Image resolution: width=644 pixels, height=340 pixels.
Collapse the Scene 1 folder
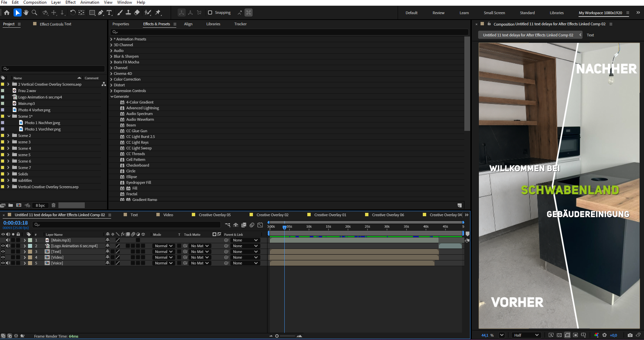pyautogui.click(x=9, y=116)
